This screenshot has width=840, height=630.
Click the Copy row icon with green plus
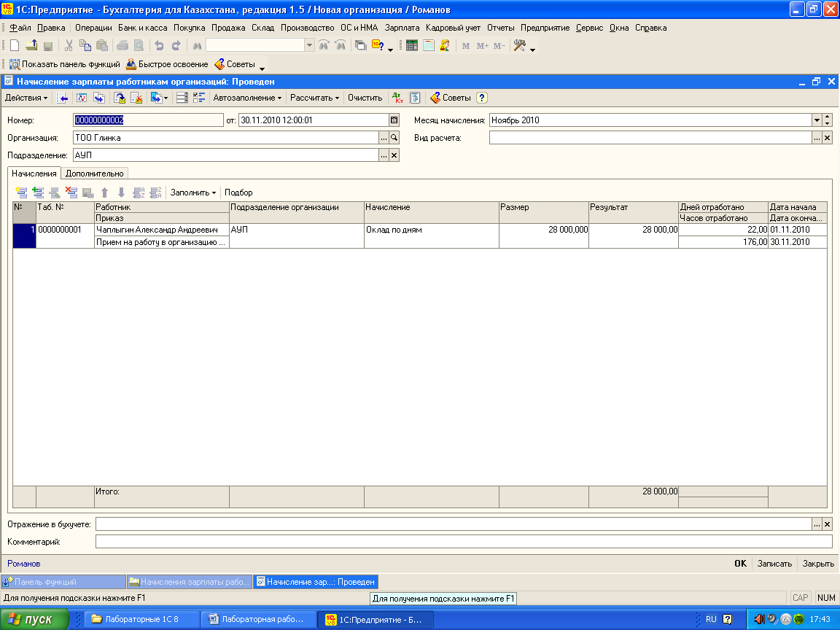[x=38, y=192]
